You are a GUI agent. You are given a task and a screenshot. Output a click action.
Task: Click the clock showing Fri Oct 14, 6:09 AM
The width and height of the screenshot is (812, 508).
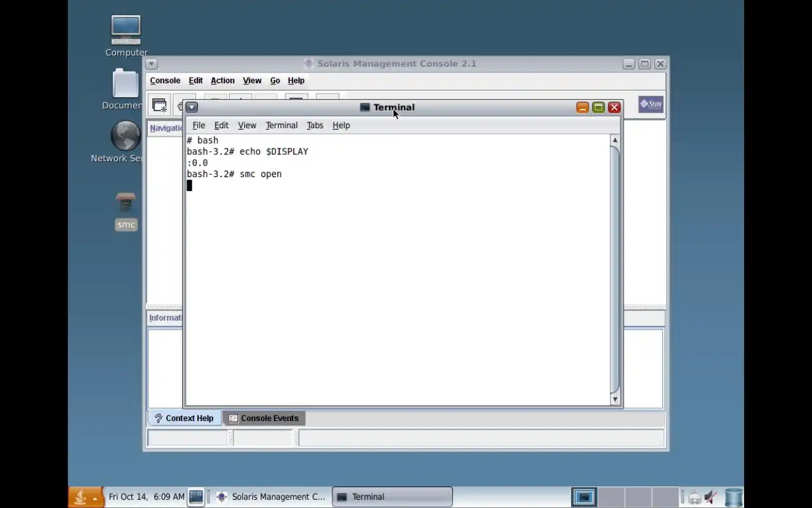tap(147, 497)
